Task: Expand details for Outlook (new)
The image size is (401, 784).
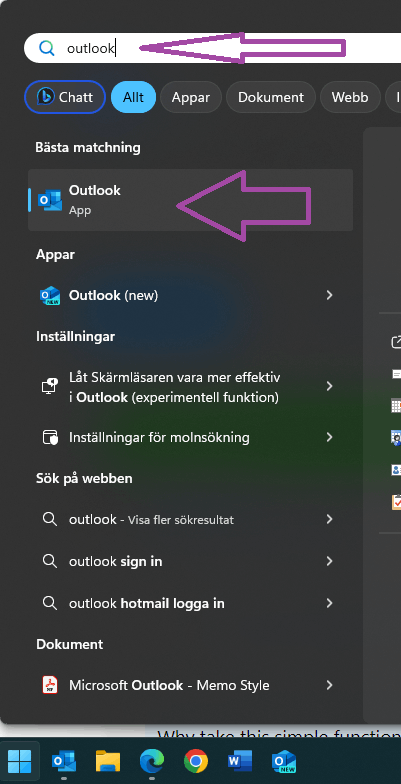Action: pyautogui.click(x=330, y=296)
